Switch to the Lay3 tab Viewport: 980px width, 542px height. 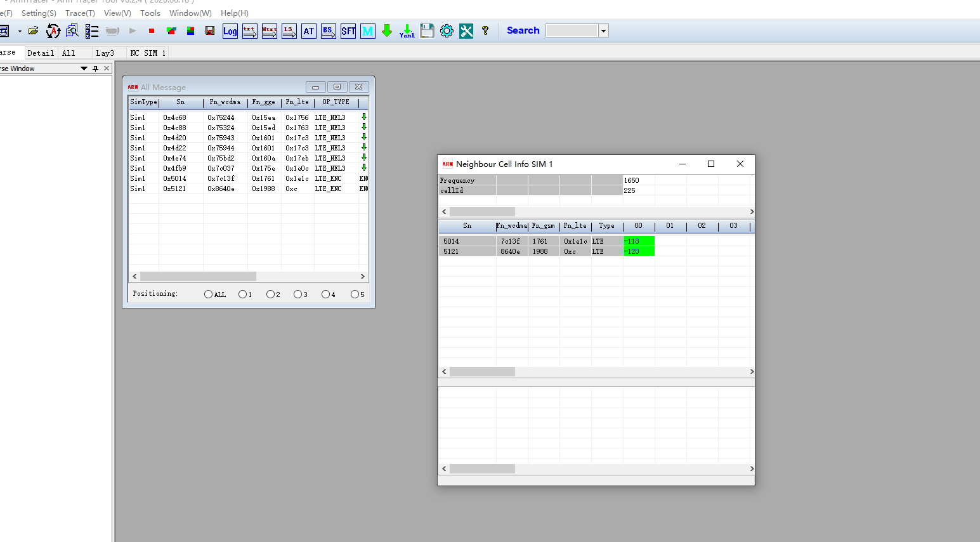coord(105,53)
